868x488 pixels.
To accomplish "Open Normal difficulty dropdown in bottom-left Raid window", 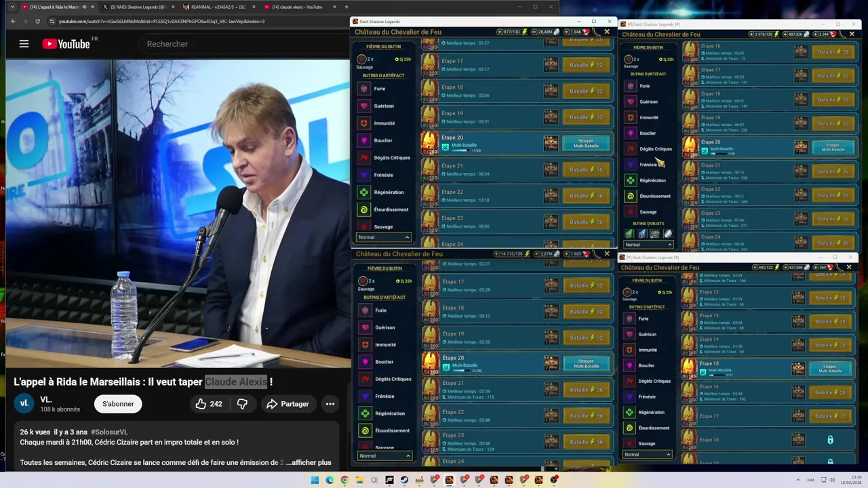I will (x=384, y=455).
